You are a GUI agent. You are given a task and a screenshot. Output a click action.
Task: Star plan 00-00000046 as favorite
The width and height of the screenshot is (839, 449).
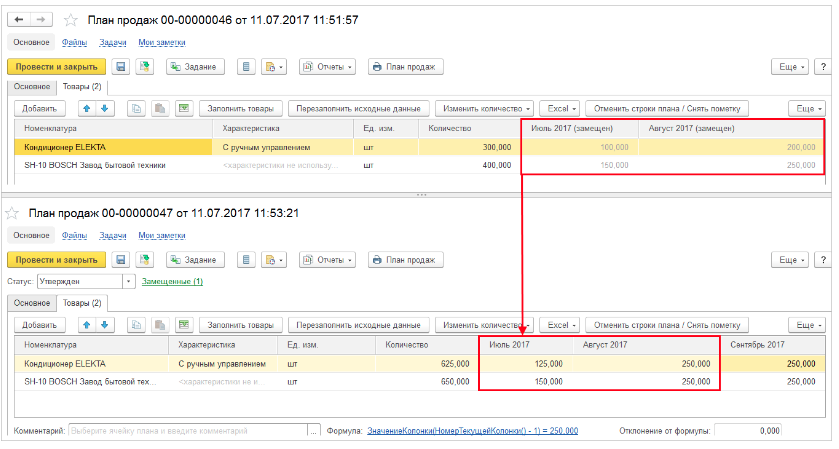71,20
